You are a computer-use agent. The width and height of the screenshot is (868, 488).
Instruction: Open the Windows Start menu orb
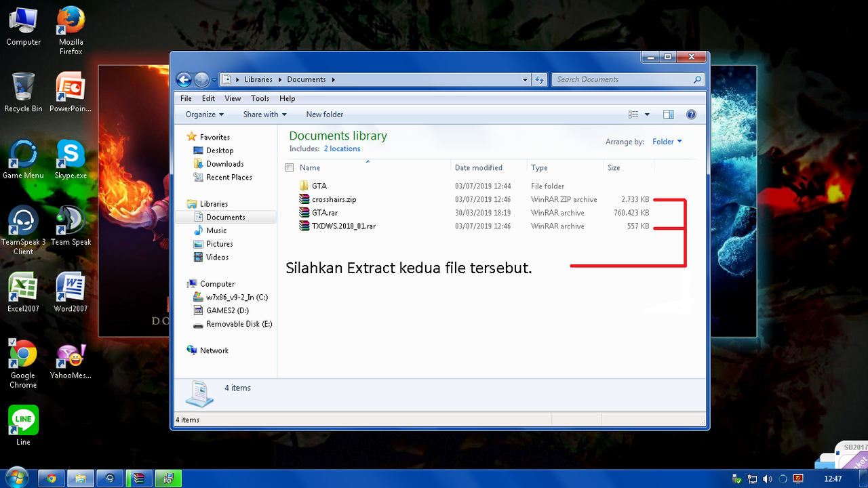pos(16,478)
